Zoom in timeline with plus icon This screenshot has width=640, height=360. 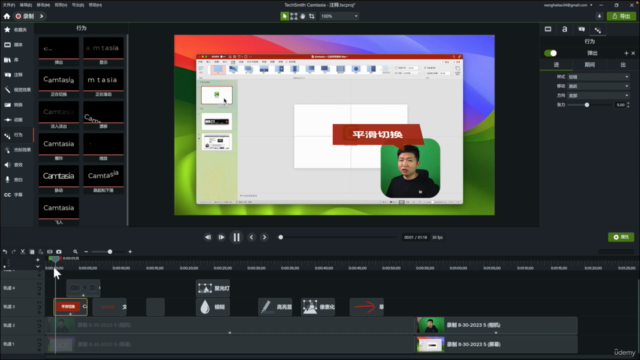[130, 252]
